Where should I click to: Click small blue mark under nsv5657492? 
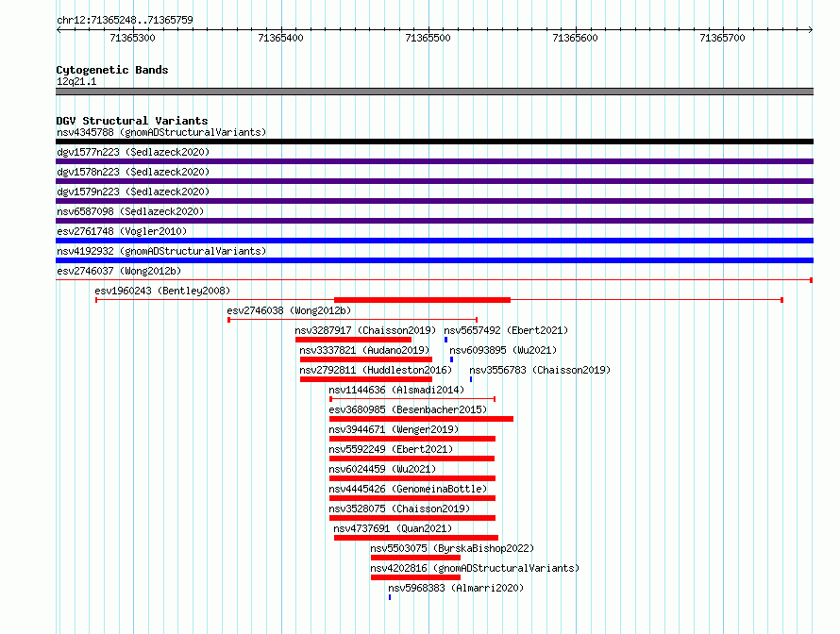click(x=445, y=340)
